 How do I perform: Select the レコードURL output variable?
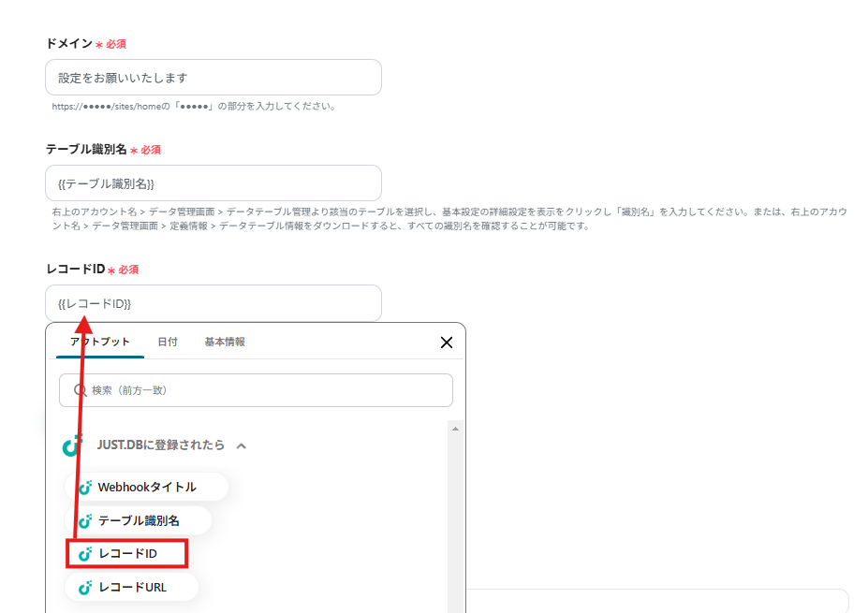(131, 587)
